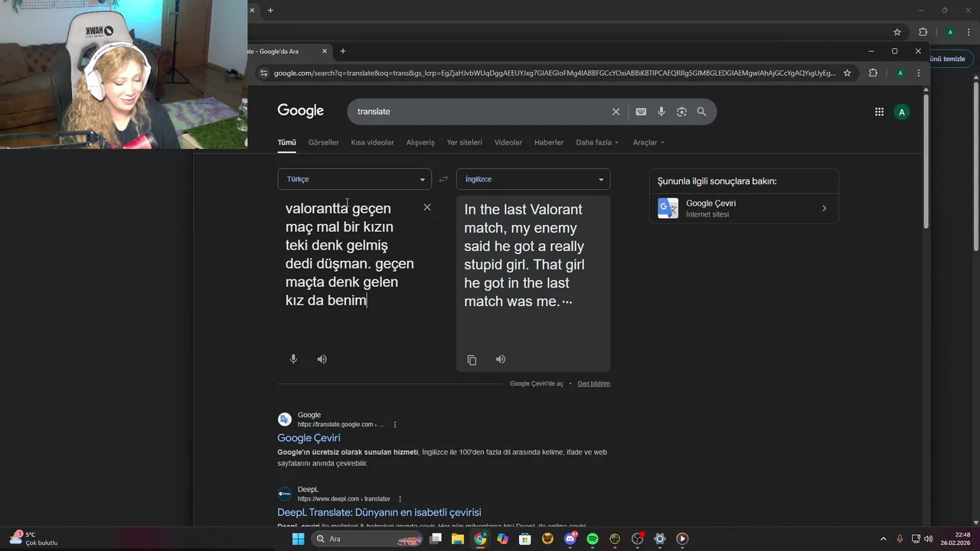Show hidden system tray icons
This screenshot has width=980, height=551.
tap(883, 539)
